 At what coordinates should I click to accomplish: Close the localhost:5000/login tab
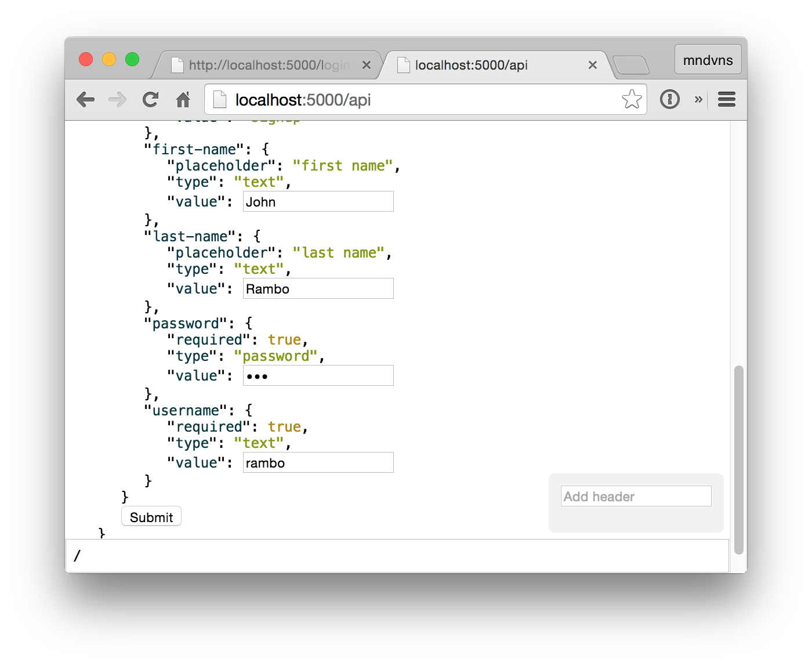(367, 65)
